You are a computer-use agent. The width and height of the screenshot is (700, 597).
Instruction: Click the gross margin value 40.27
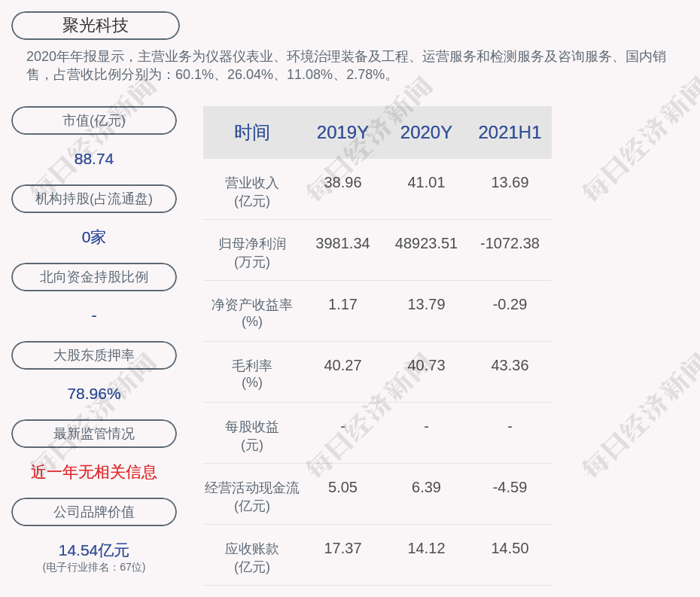[342, 365]
